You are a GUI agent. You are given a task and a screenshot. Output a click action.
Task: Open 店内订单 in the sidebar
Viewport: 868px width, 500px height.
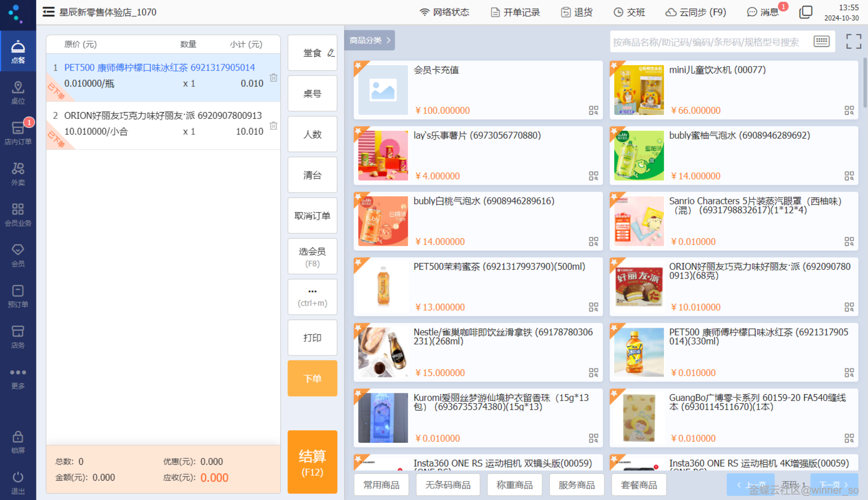pos(18,133)
